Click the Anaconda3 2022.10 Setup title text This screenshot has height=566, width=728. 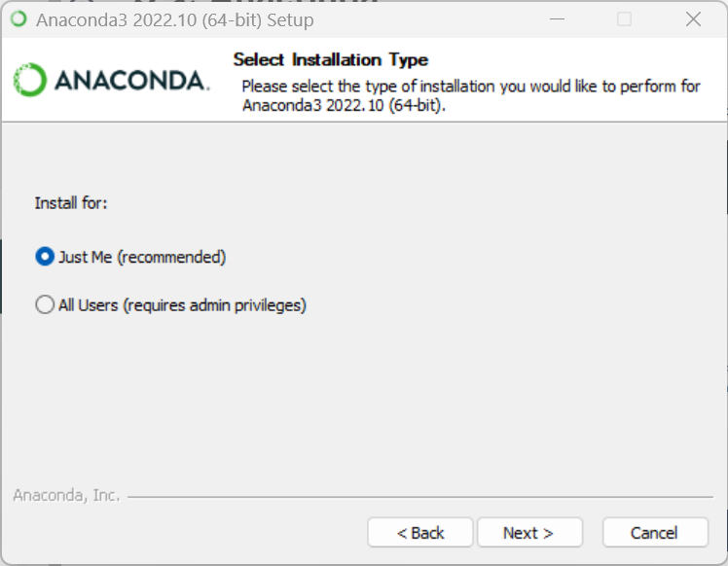point(175,20)
